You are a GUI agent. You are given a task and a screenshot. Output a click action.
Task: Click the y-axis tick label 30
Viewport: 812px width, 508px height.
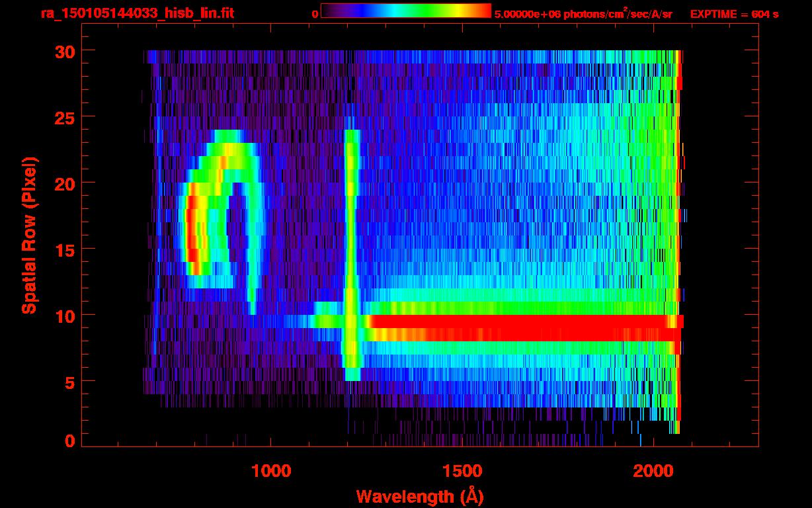tap(64, 51)
